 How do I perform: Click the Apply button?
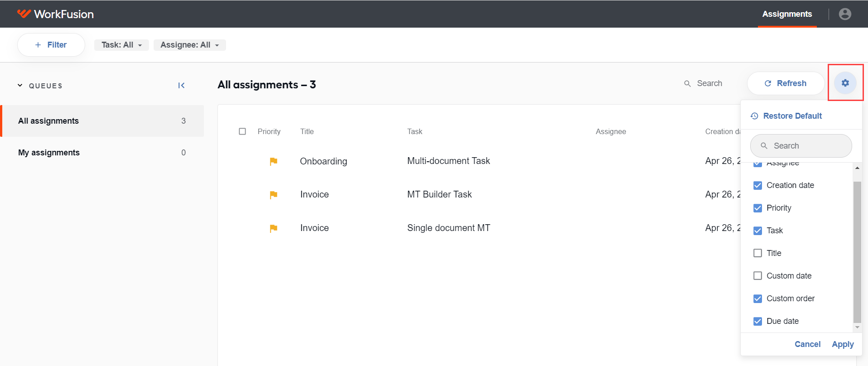pyautogui.click(x=843, y=344)
